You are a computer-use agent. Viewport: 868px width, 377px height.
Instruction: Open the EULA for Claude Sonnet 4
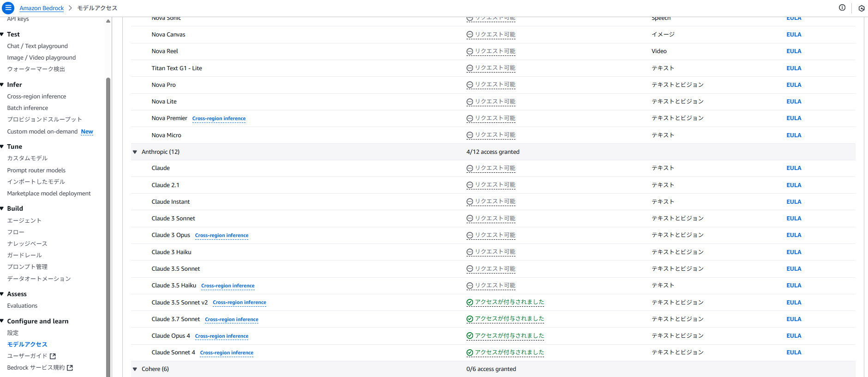[794, 353]
